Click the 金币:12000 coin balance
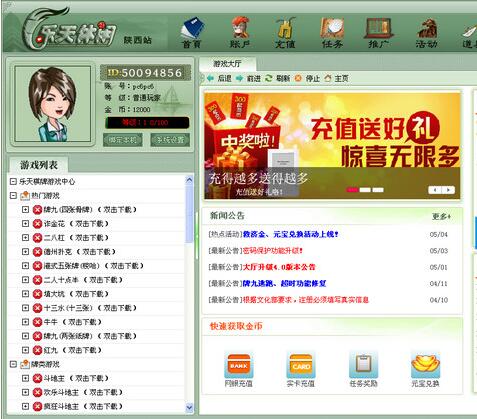Screen dimensions: 477x419 coord(127,109)
